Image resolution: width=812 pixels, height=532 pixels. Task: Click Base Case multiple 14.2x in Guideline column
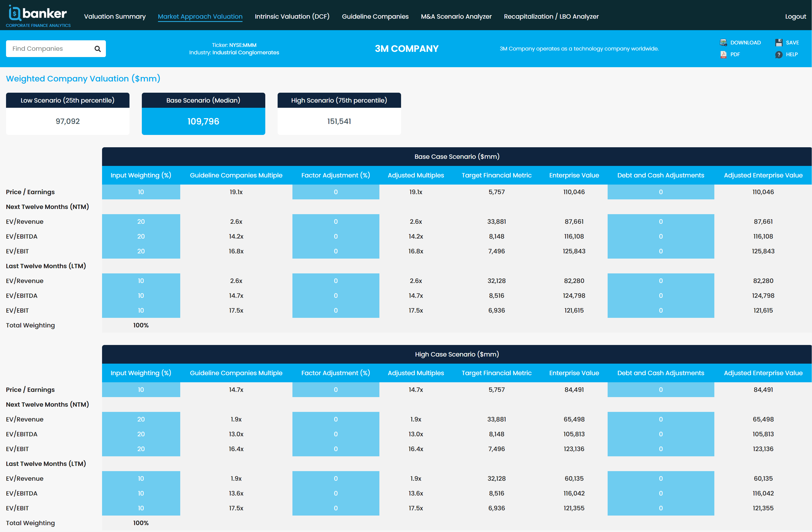pyautogui.click(x=236, y=236)
